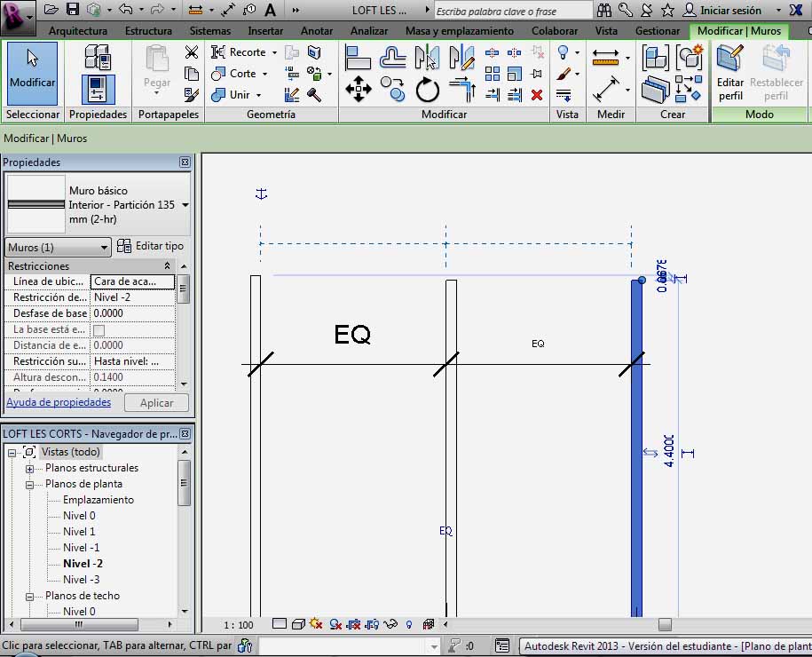This screenshot has width=812, height=657.
Task: Open the Ayuda de propiedades link
Action: tap(59, 402)
